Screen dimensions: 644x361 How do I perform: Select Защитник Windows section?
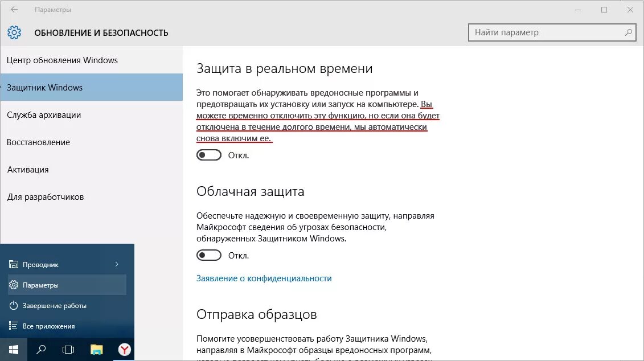[x=91, y=87]
